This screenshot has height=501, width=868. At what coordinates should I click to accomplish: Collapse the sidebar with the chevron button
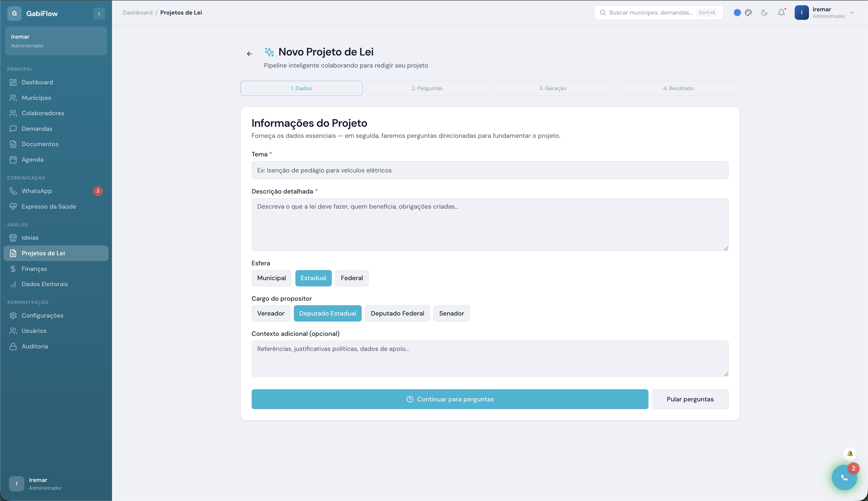pos(99,14)
